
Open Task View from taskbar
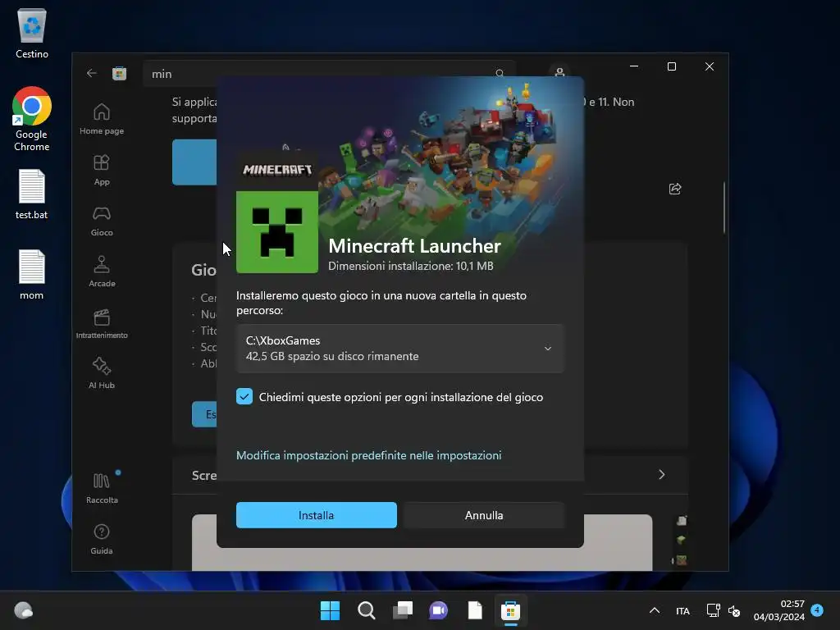403,610
